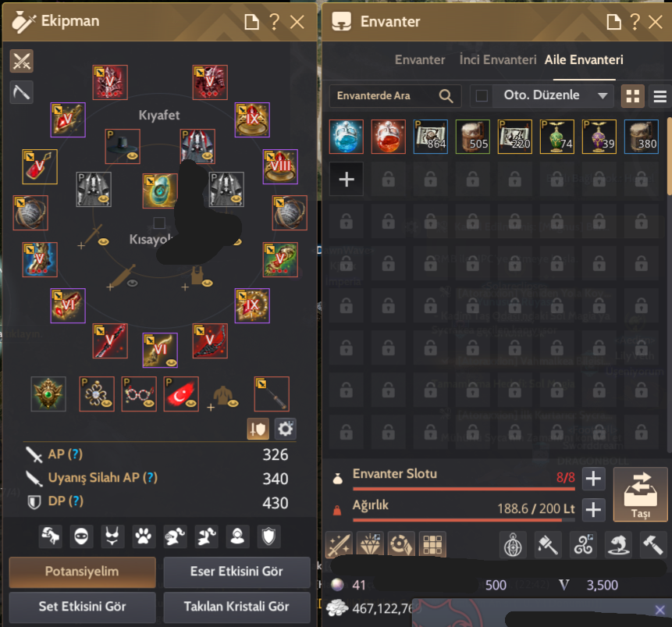Expand the Oto. Düzenle dropdown arrow

point(603,95)
